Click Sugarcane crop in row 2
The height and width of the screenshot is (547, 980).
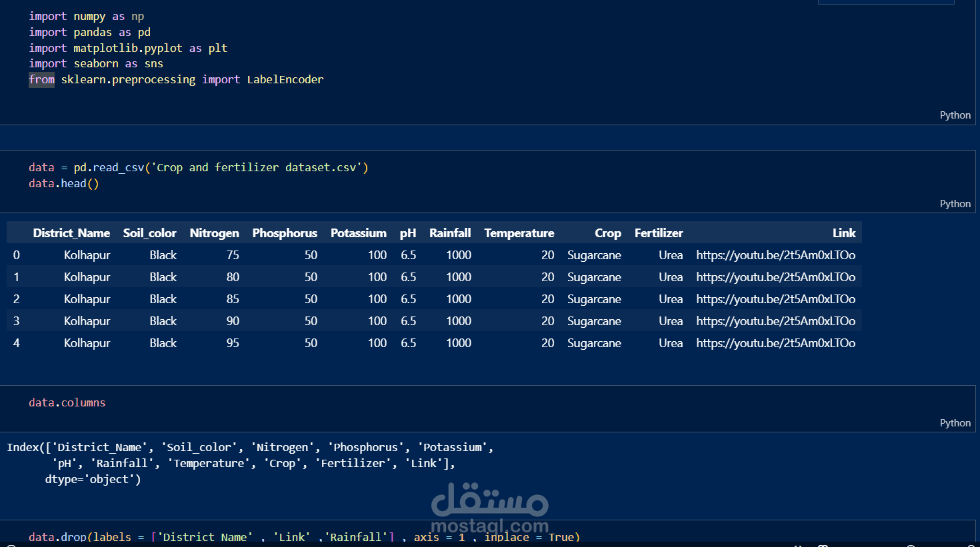[594, 299]
